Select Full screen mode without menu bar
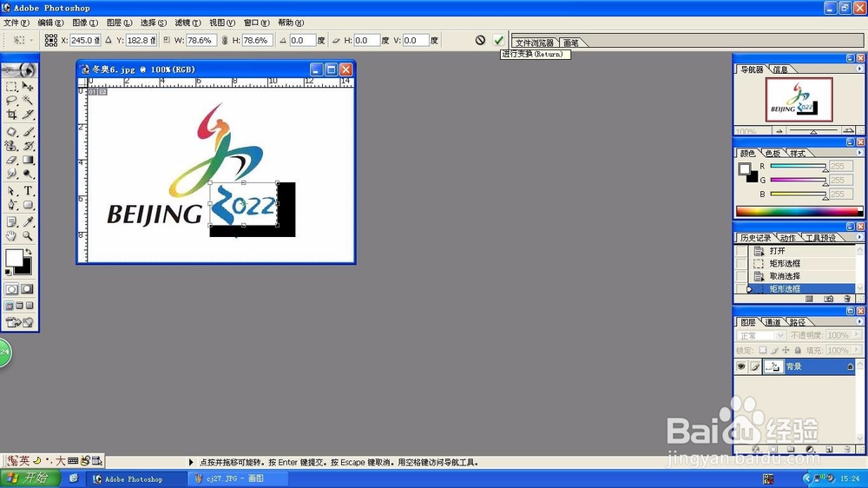 (x=30, y=306)
